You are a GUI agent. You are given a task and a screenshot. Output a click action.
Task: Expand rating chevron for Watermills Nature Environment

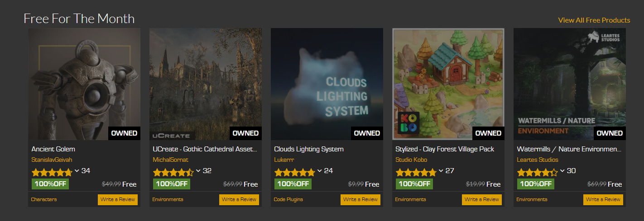[562, 171]
